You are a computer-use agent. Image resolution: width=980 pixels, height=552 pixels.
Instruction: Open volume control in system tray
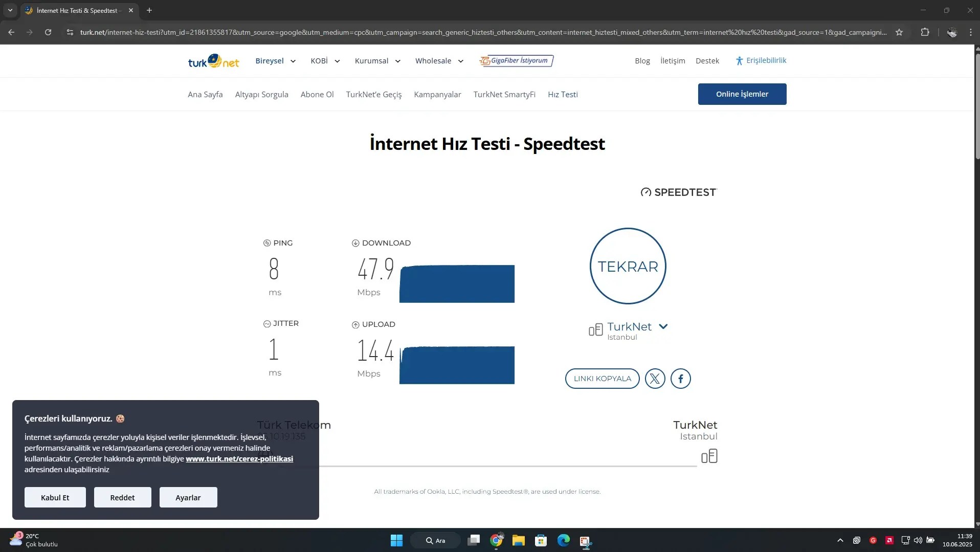[918, 540]
